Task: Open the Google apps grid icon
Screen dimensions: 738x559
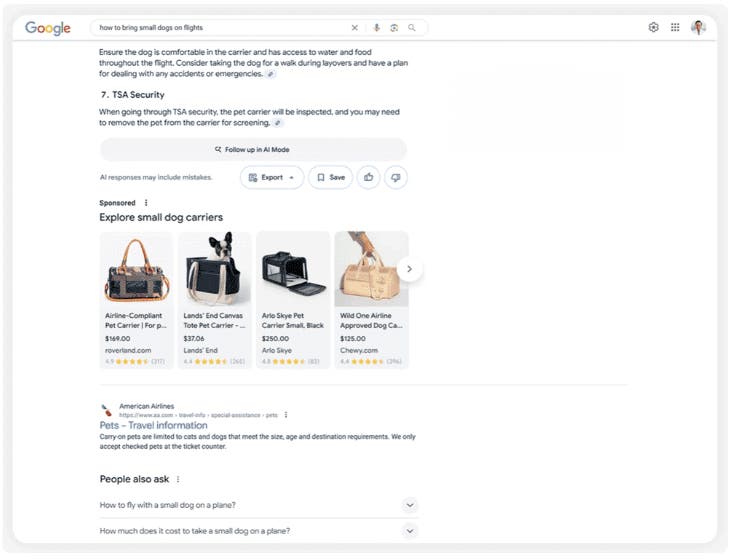Action: (675, 27)
